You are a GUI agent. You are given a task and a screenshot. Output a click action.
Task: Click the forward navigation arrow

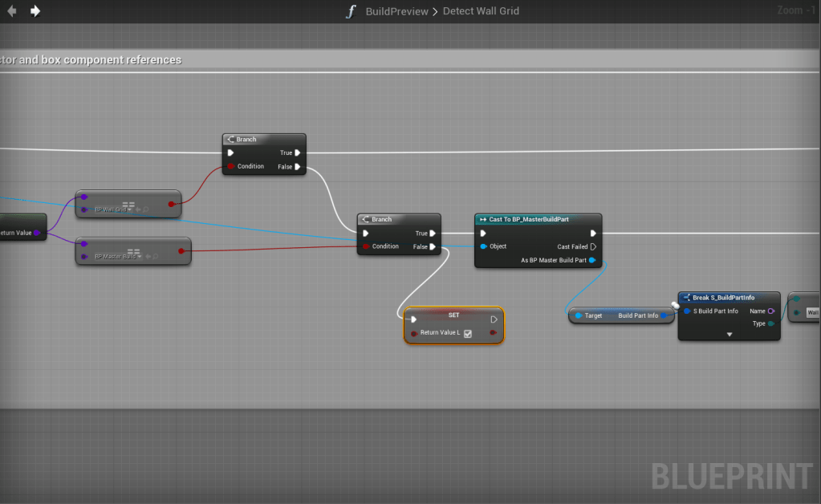pyautogui.click(x=35, y=11)
